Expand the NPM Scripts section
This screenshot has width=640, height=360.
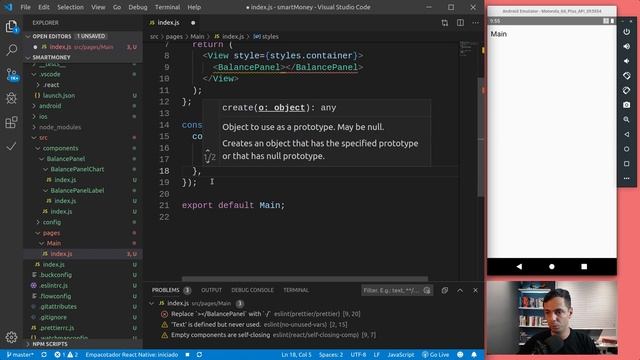[83, 344]
